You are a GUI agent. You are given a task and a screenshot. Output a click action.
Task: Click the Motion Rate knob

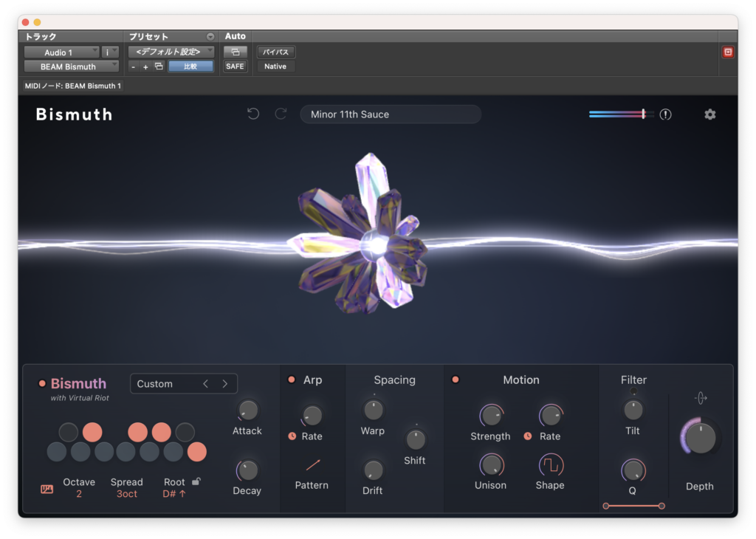click(551, 415)
